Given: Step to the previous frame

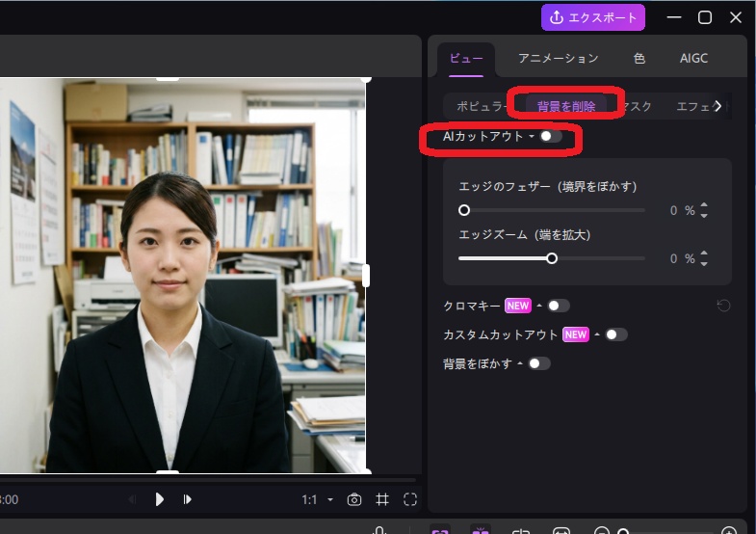Looking at the screenshot, I should tap(132, 499).
